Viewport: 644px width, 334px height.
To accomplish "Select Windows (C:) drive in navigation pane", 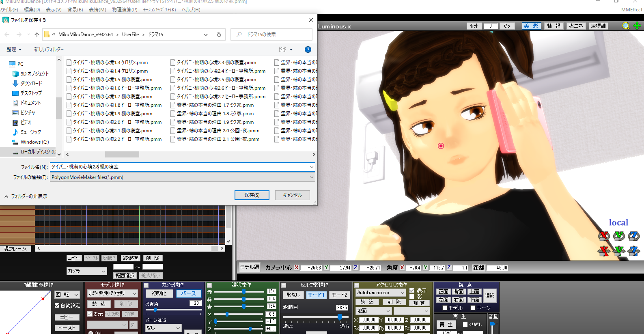I will pyautogui.click(x=30, y=142).
